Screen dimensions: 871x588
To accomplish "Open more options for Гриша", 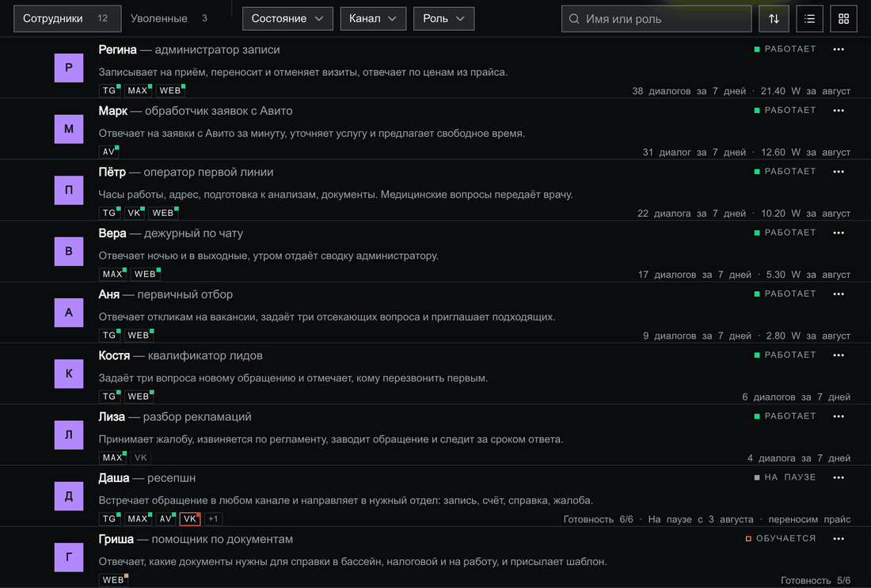I will click(839, 539).
